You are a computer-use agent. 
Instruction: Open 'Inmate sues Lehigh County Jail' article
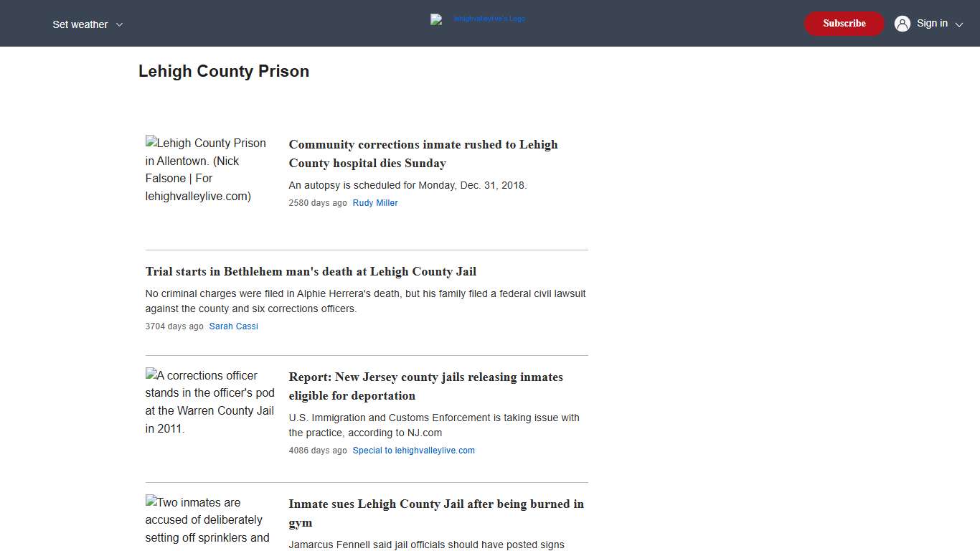pyautogui.click(x=435, y=513)
